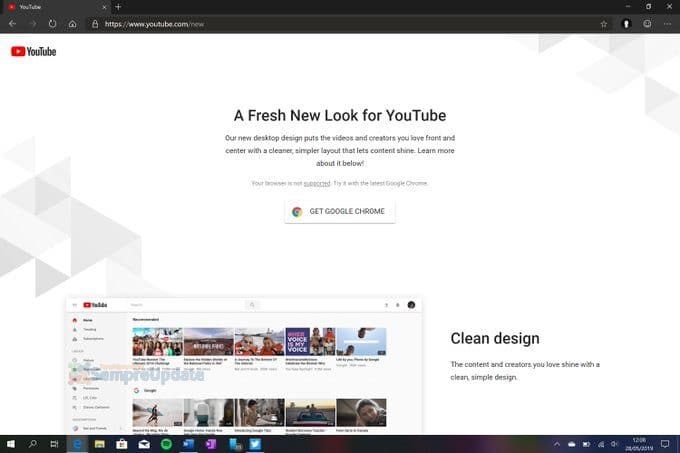Click the OneDrive cloud tray icon

tap(572, 444)
